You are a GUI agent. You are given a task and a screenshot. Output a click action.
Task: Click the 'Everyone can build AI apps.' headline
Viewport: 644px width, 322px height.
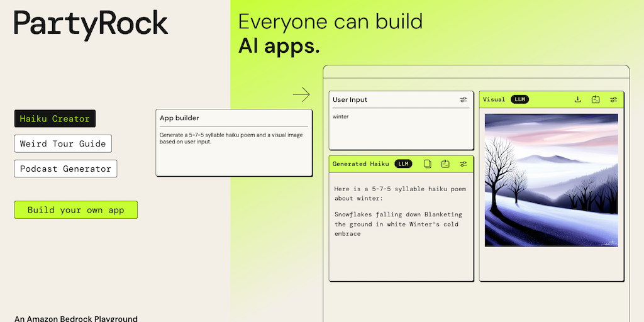330,34
